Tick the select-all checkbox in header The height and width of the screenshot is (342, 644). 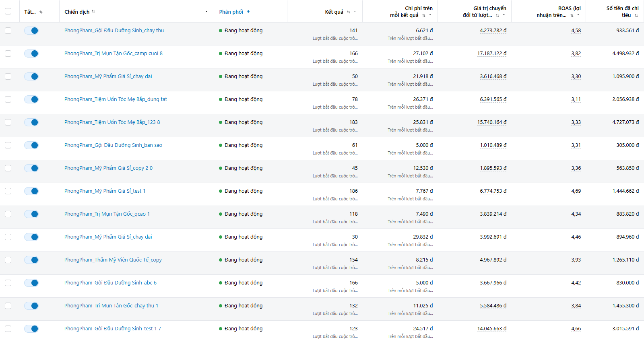point(8,11)
